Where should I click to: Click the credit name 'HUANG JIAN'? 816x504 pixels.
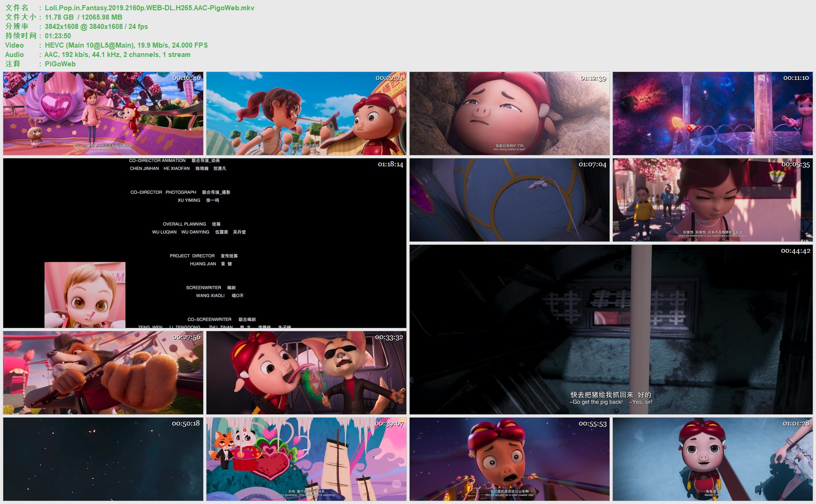tap(203, 264)
